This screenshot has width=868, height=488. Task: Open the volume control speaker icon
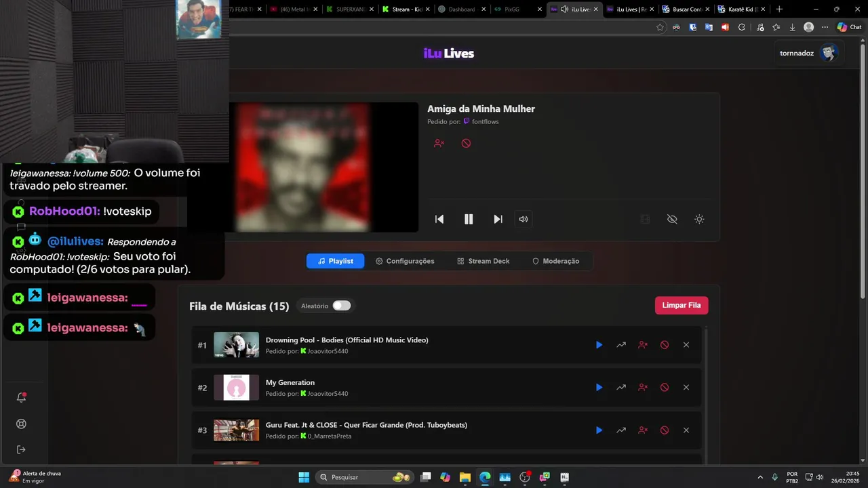(523, 219)
